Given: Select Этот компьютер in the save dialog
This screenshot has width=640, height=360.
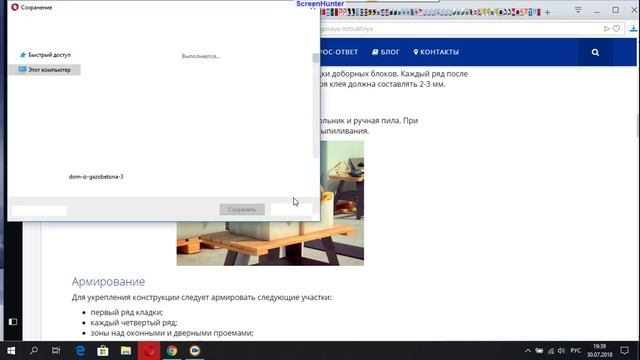Looking at the screenshot, I should click(x=44, y=70).
